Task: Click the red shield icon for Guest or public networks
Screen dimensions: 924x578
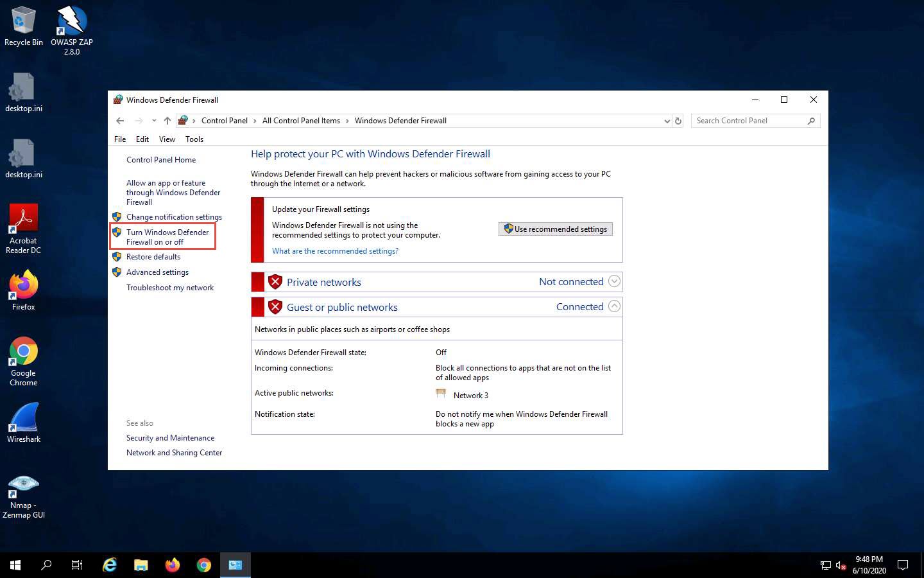Action: point(275,307)
